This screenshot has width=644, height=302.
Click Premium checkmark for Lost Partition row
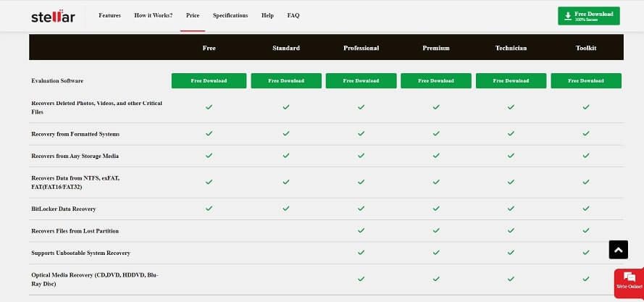pos(436,230)
